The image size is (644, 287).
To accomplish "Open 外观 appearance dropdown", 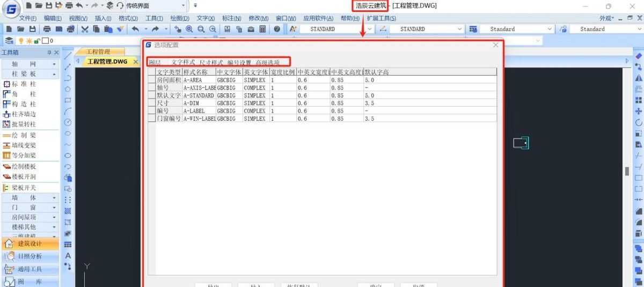I will [606, 18].
